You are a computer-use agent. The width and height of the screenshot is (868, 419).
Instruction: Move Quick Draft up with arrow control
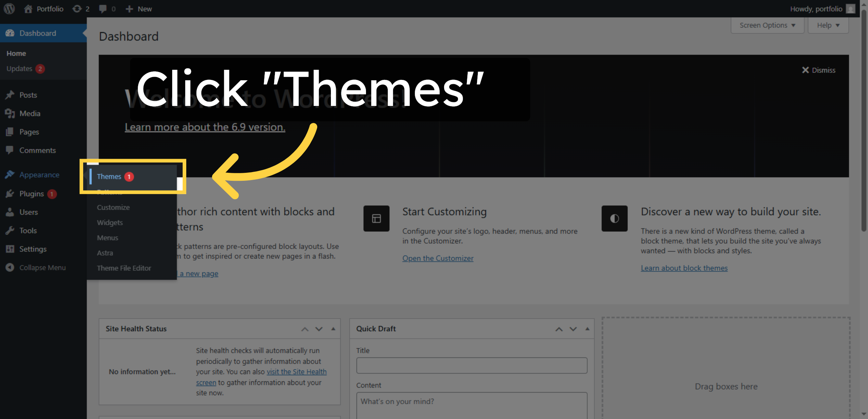[x=559, y=329]
